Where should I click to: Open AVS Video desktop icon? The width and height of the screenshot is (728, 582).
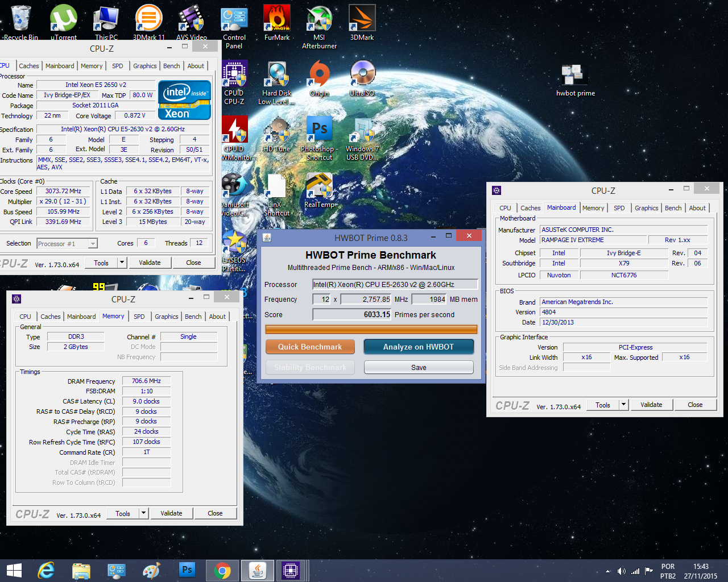[192, 22]
